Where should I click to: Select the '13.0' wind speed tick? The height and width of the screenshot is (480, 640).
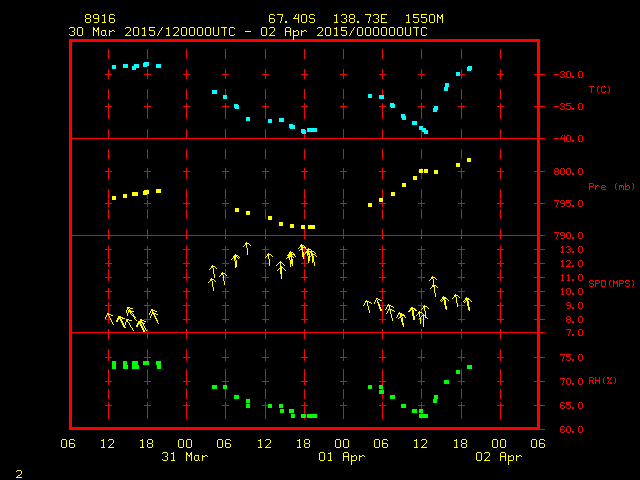572,250
